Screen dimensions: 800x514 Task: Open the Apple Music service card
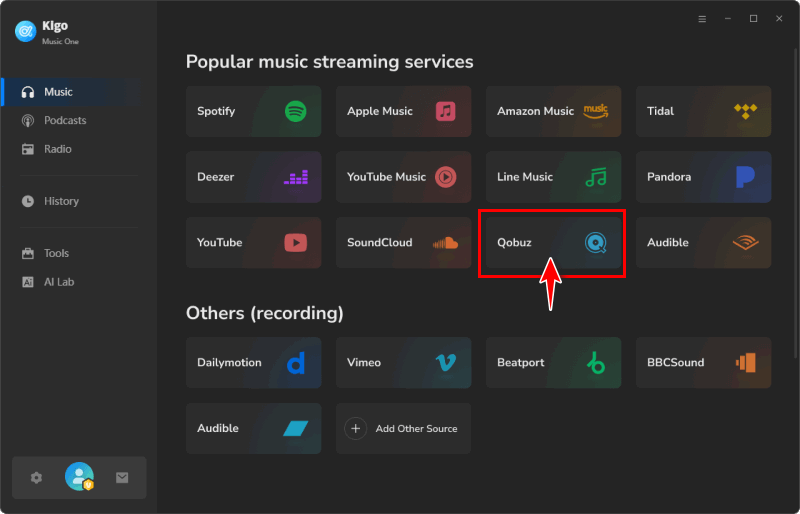404,111
